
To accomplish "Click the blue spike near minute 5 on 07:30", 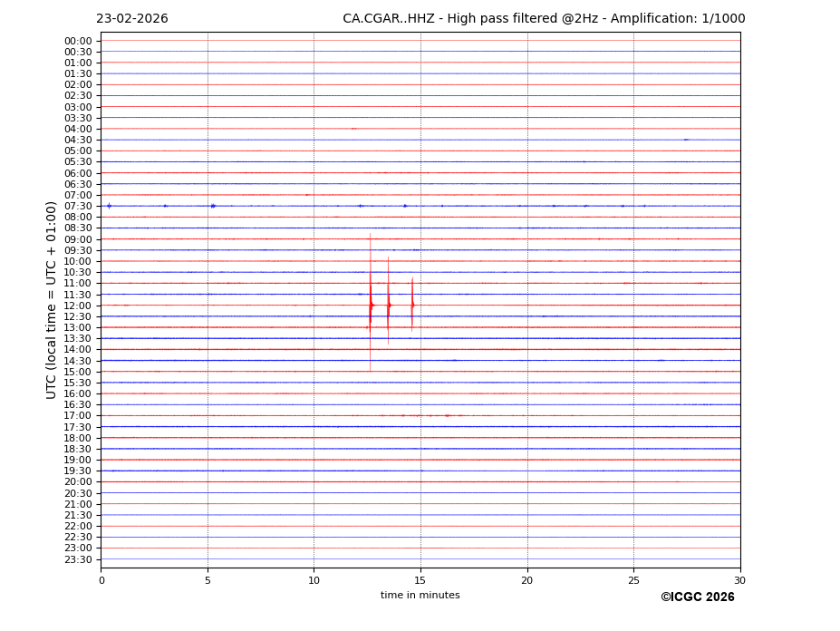I will tap(213, 206).
